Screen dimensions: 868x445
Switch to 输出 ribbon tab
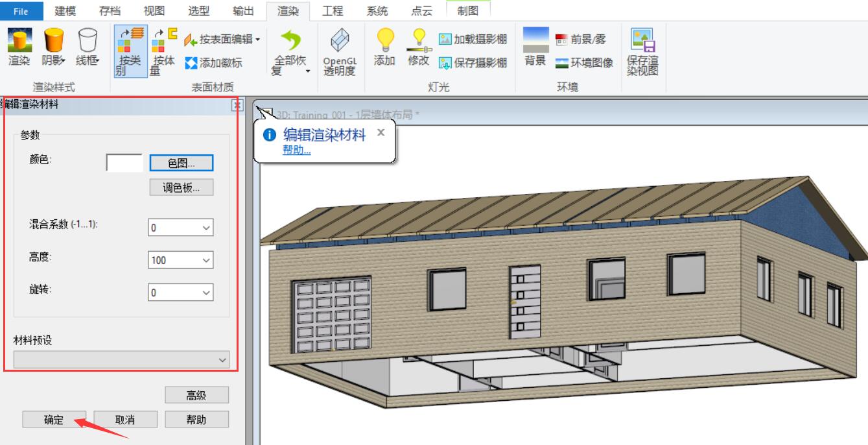point(243,10)
